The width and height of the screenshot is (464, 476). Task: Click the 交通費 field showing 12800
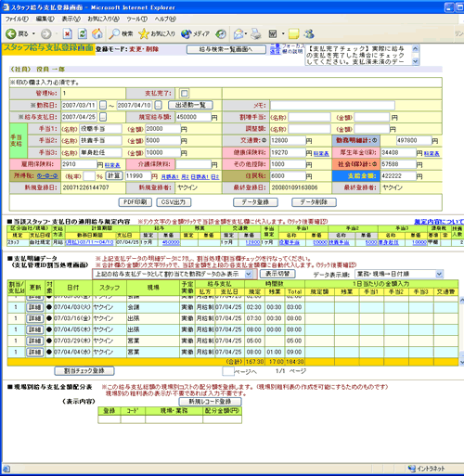coord(288,140)
